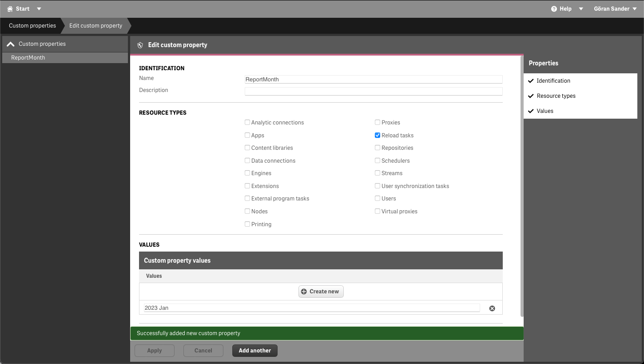
Task: Click the Custom property values header
Action: pos(321,260)
